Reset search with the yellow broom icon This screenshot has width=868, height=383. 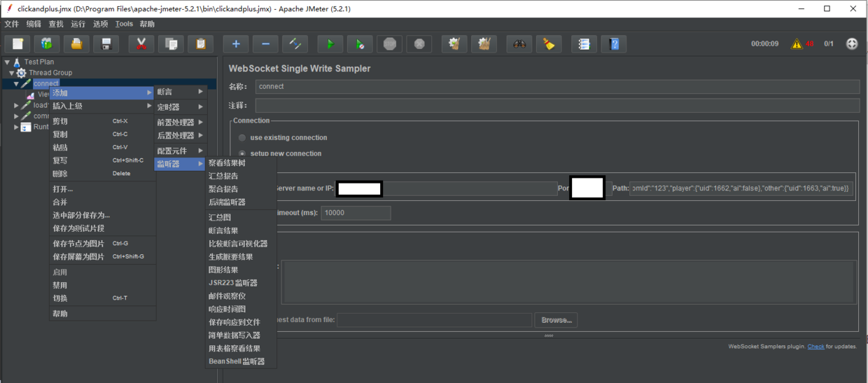549,43
